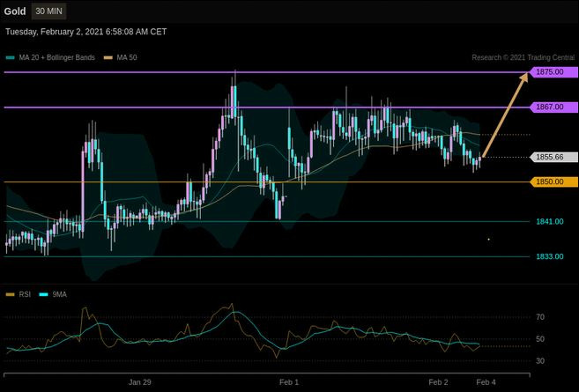Click the 1850.00 pivot price tag
This screenshot has width=579, height=392.
point(554,182)
